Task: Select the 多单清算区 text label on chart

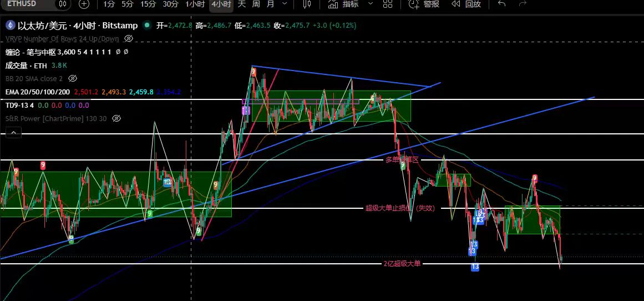Action: 401,160
